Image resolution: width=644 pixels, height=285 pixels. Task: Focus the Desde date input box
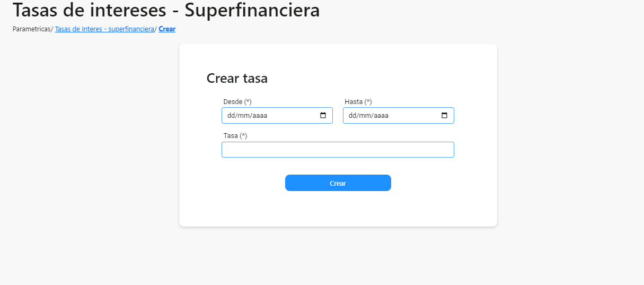[277, 116]
